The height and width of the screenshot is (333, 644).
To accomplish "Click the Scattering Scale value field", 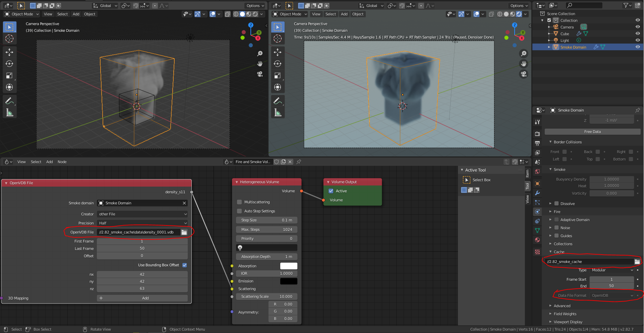I will point(267,296).
